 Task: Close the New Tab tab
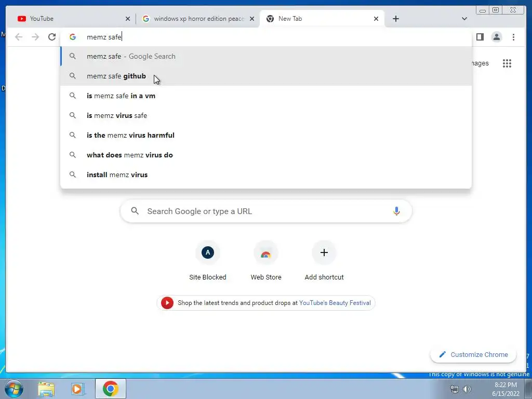(x=376, y=19)
